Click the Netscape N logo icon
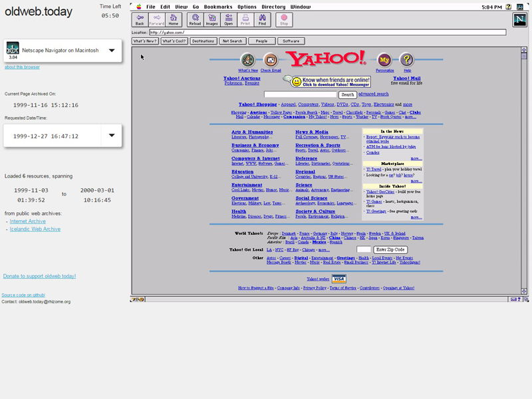 coord(519,20)
